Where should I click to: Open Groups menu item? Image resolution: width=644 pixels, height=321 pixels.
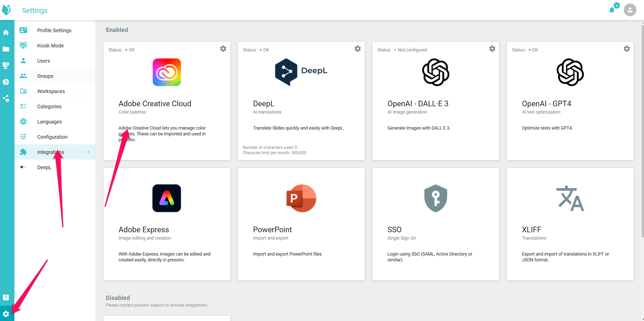(55, 76)
